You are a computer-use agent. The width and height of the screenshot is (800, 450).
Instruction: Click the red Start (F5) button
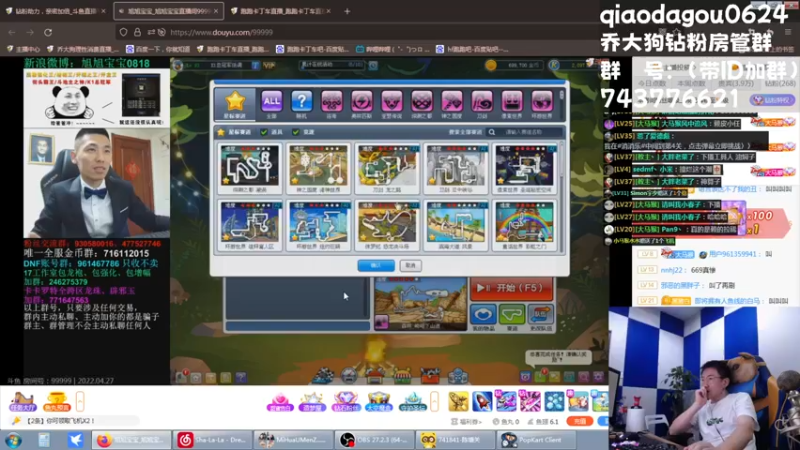click(x=511, y=288)
